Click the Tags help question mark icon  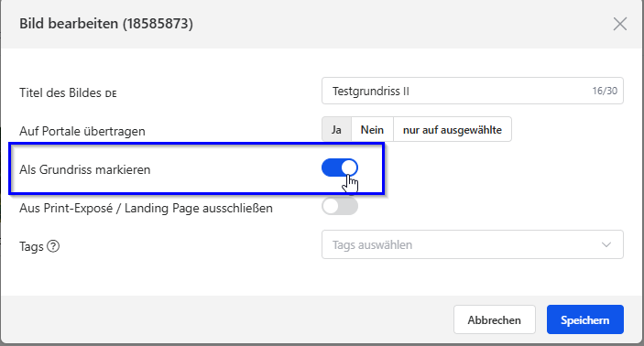tap(53, 246)
